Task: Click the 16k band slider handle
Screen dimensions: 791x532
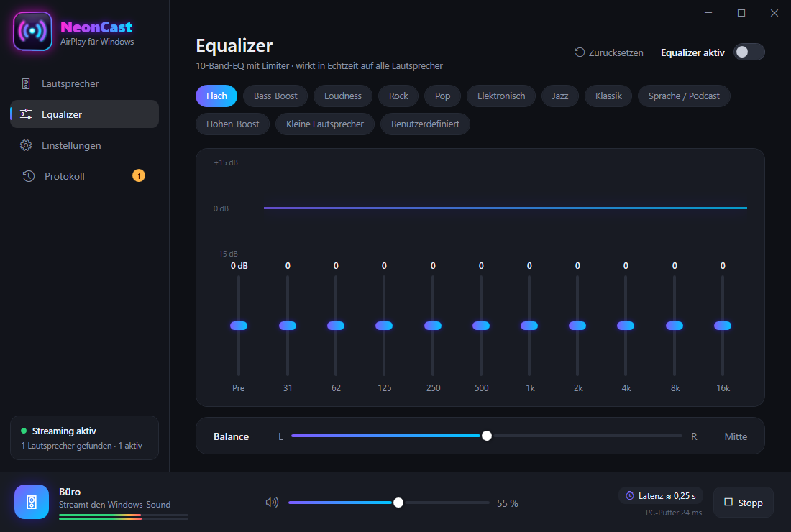Action: (723, 326)
